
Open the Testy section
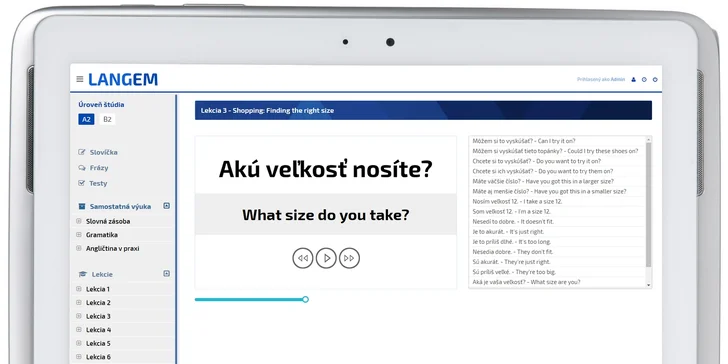(x=98, y=183)
